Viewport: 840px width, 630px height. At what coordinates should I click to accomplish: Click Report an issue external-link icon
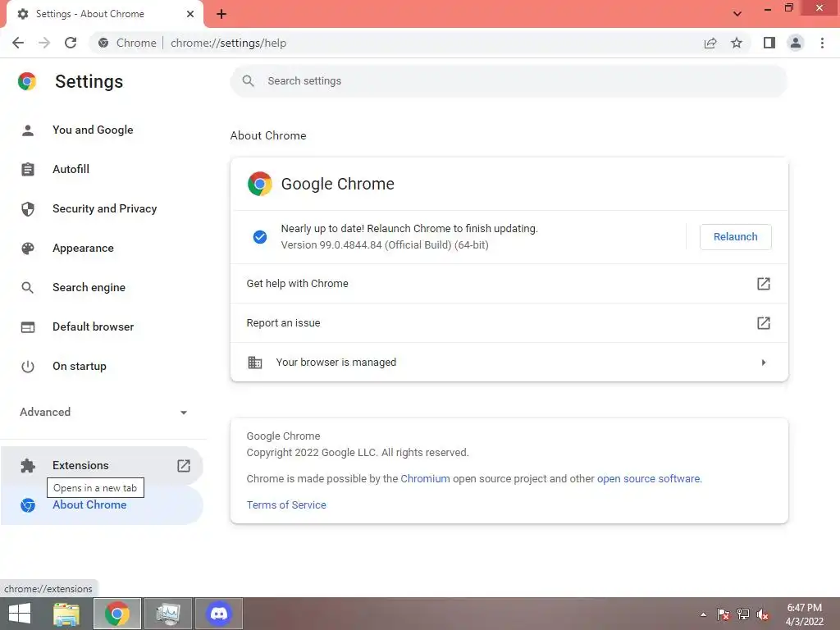(764, 323)
